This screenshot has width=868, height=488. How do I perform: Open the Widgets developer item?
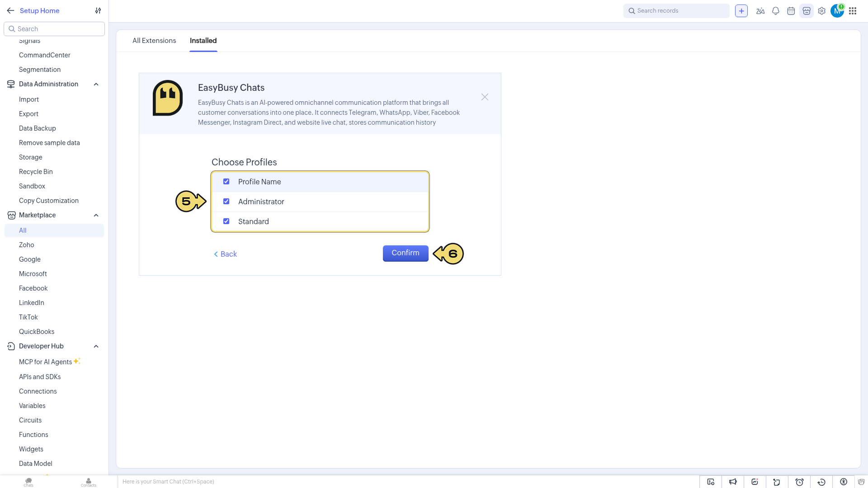pos(31,449)
